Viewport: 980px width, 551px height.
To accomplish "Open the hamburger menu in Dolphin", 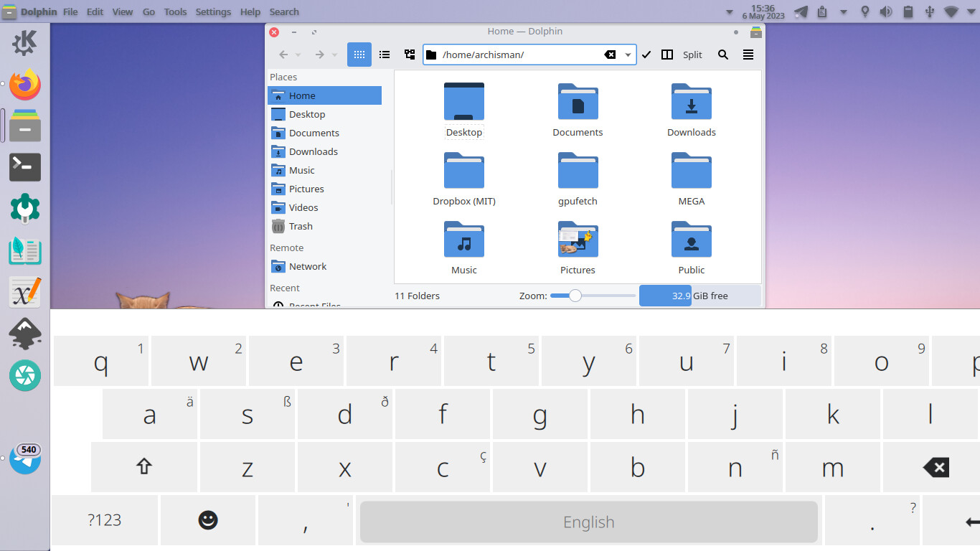I will click(x=748, y=55).
